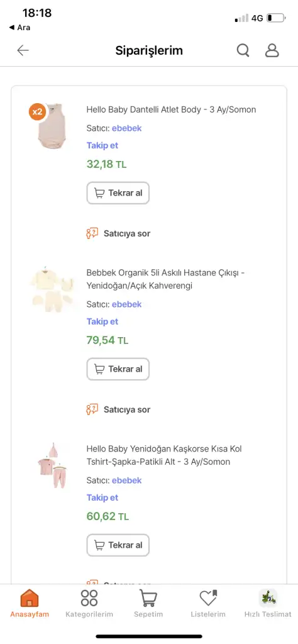Return to Ara app via status bar

19,28
